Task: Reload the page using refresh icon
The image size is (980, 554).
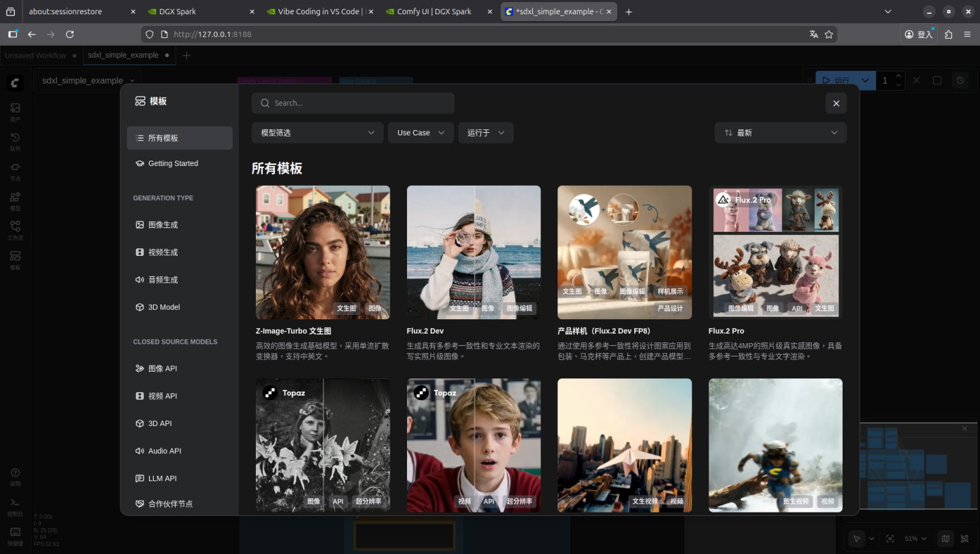Action: pos(69,34)
